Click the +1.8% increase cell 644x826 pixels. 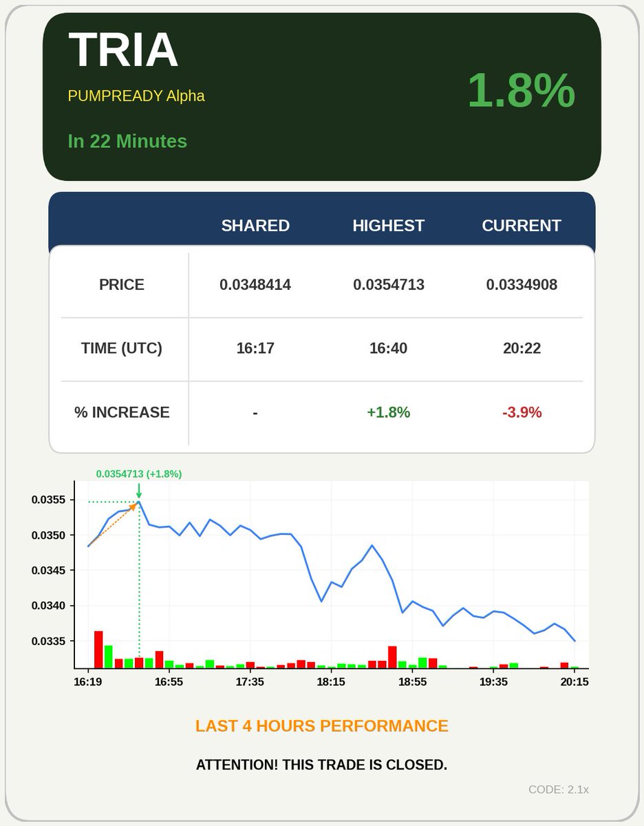point(389,412)
